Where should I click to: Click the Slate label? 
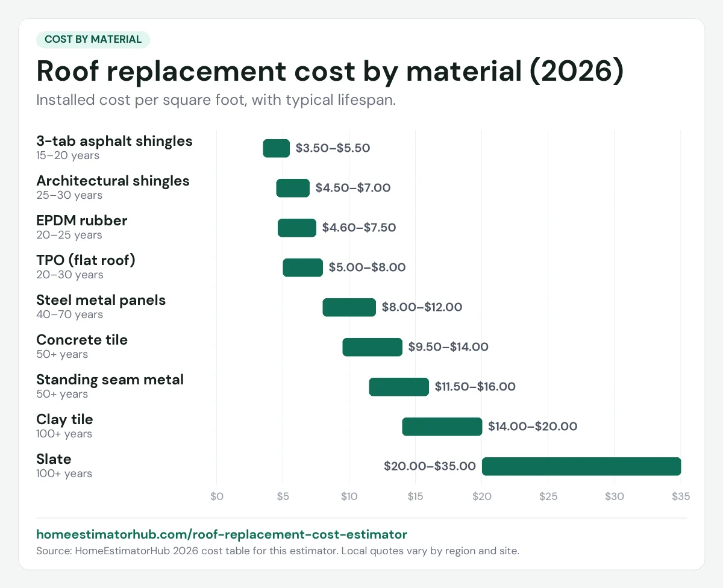(54, 459)
